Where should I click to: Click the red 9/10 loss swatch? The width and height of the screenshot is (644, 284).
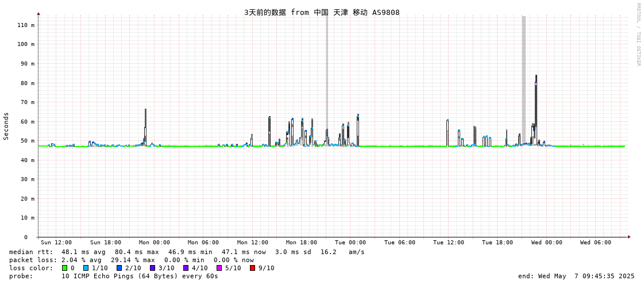(253, 268)
